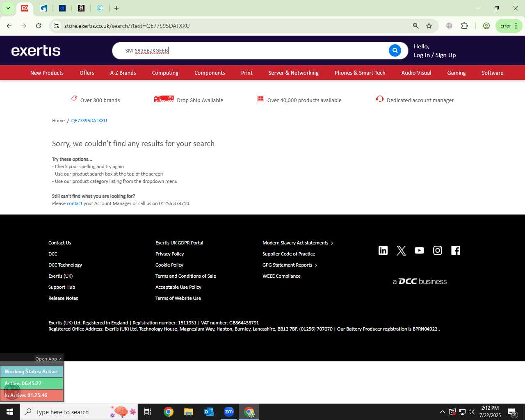Click Open App on the tracker widget
Screen dimensions: 525x420
(48, 359)
